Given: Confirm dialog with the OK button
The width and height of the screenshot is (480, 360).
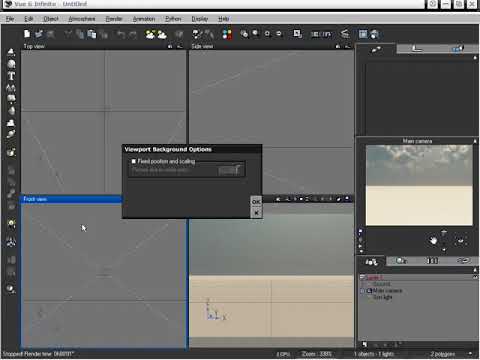Looking at the screenshot, I should (x=256, y=202).
